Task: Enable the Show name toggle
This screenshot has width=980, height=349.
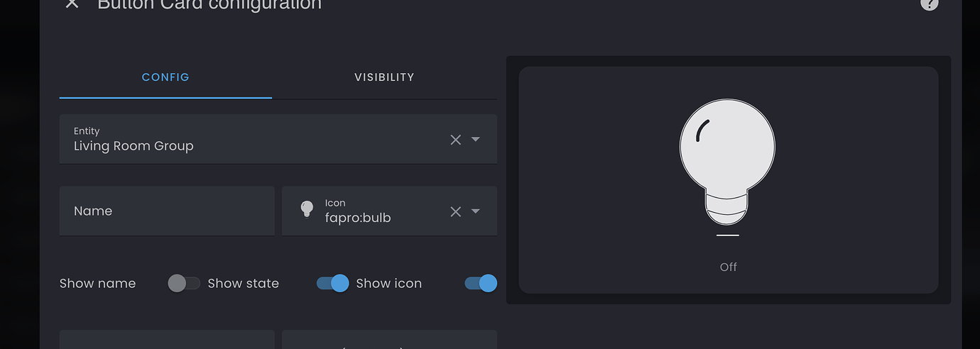Action: point(184,284)
